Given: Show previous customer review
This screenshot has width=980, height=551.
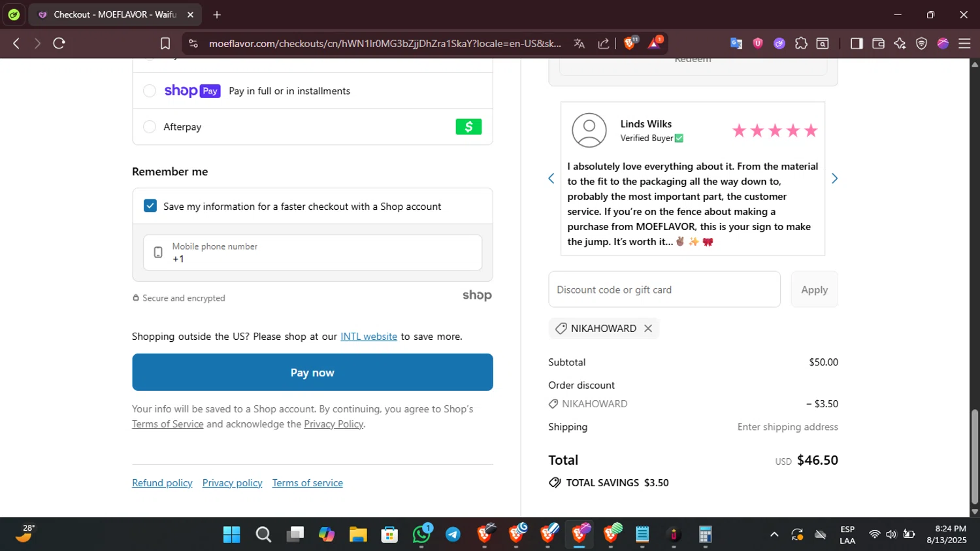Looking at the screenshot, I should (x=551, y=178).
